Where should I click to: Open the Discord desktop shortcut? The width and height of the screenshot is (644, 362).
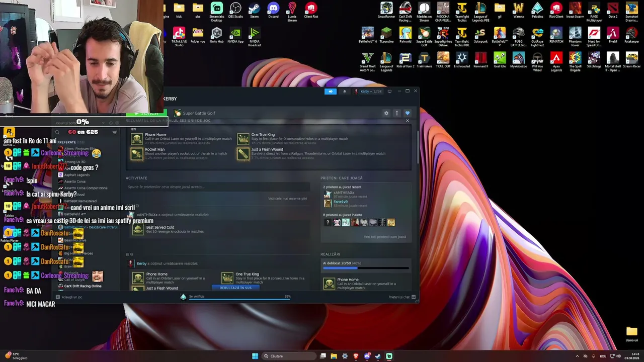(x=273, y=11)
